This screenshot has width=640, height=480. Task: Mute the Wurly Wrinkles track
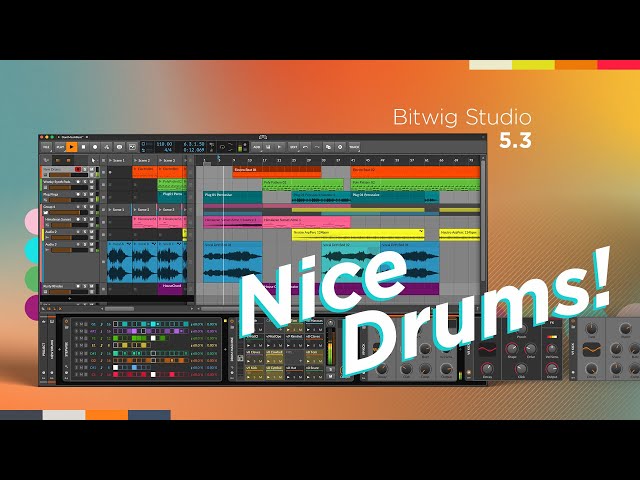(92, 287)
